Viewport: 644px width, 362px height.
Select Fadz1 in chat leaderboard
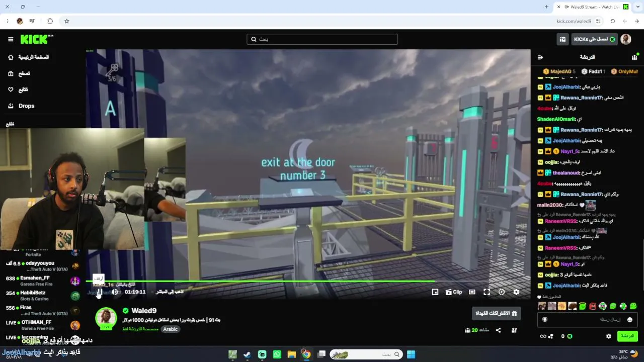[593, 72]
